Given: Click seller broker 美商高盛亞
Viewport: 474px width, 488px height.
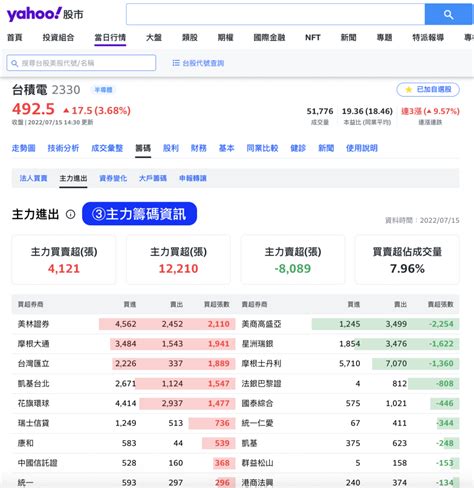Looking at the screenshot, I should tap(261, 324).
